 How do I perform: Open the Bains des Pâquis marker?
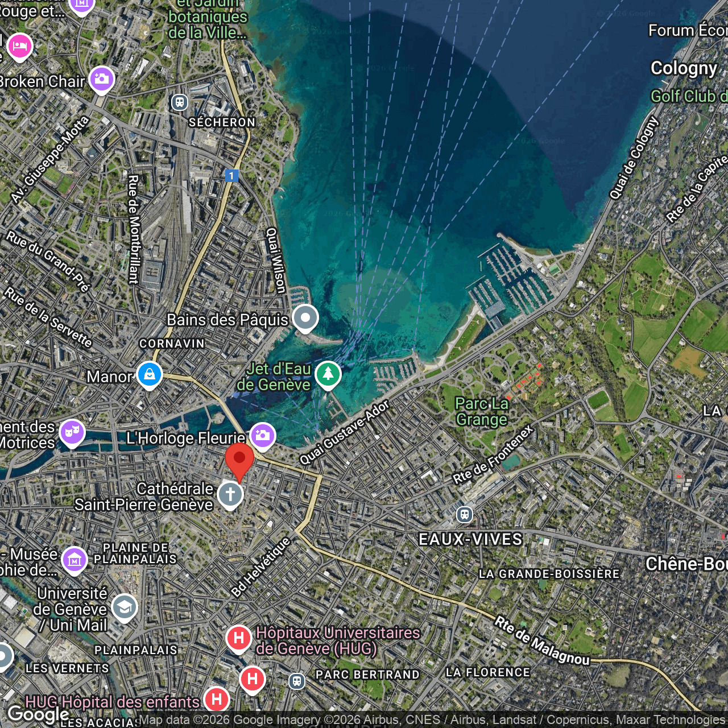click(x=305, y=317)
